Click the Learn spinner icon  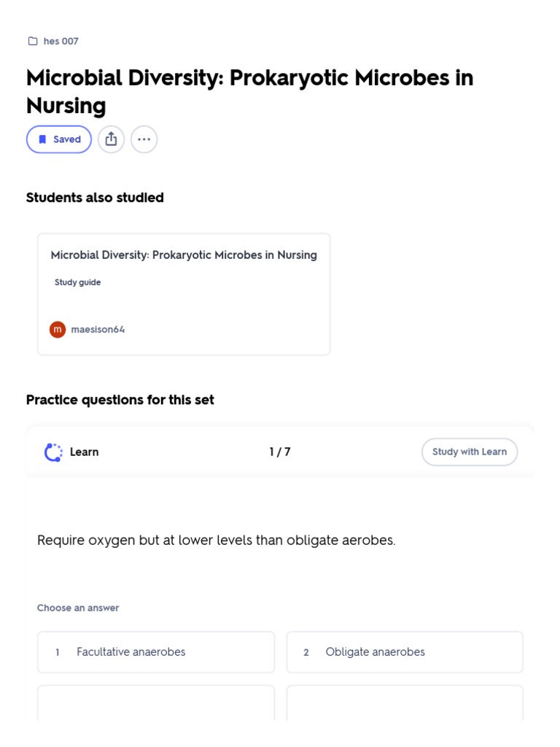click(x=53, y=452)
